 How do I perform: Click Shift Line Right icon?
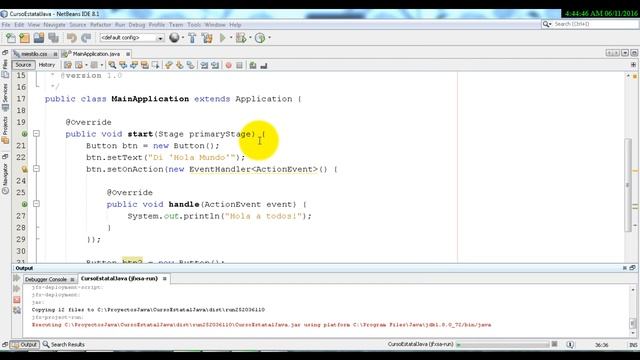click(x=215, y=65)
